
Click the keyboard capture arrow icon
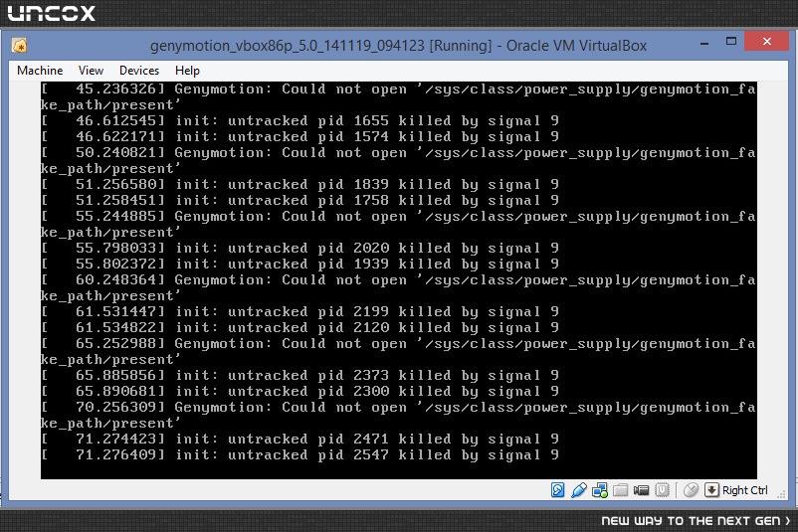[x=711, y=490]
